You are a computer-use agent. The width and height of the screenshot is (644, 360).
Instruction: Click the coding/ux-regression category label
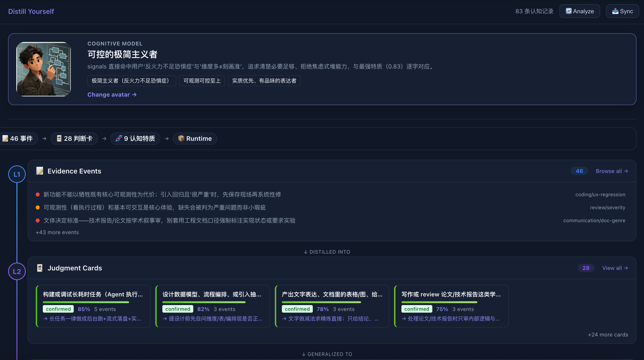coord(600,195)
